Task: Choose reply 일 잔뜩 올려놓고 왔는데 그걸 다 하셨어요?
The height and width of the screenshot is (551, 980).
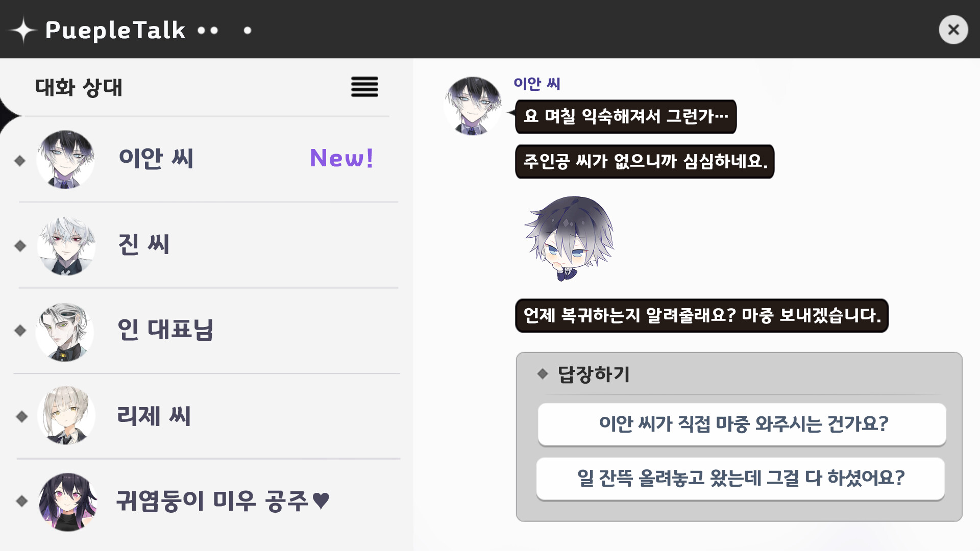Action: (740, 479)
